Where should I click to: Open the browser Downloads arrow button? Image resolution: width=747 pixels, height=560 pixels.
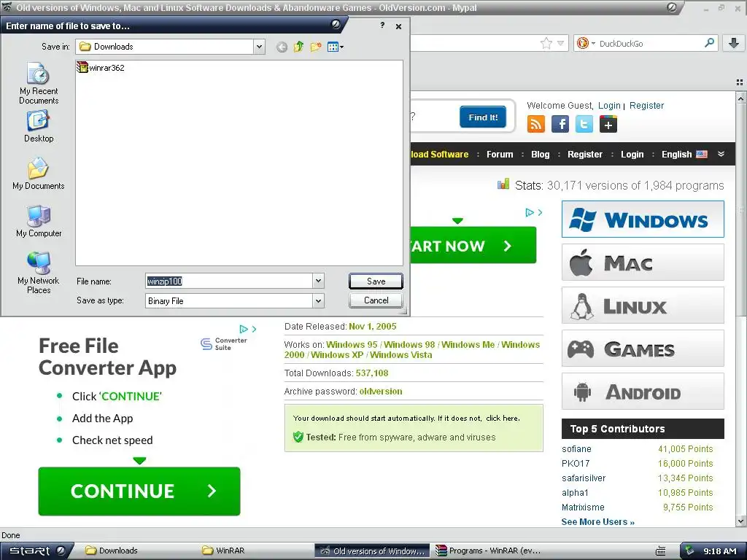tap(734, 43)
